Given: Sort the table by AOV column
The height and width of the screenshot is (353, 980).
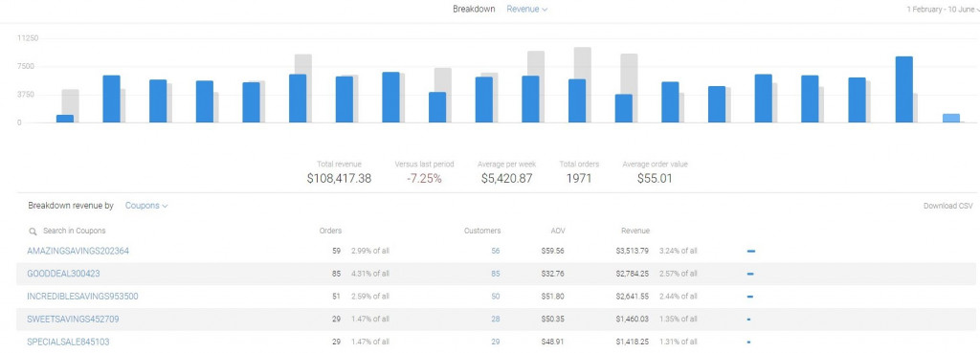Looking at the screenshot, I should click(558, 232).
